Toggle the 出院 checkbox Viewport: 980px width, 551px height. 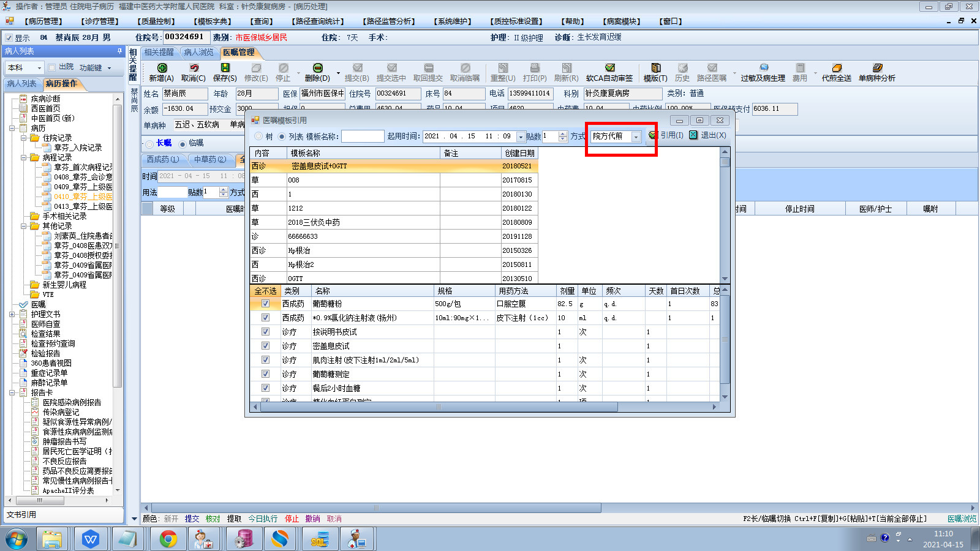tap(52, 67)
